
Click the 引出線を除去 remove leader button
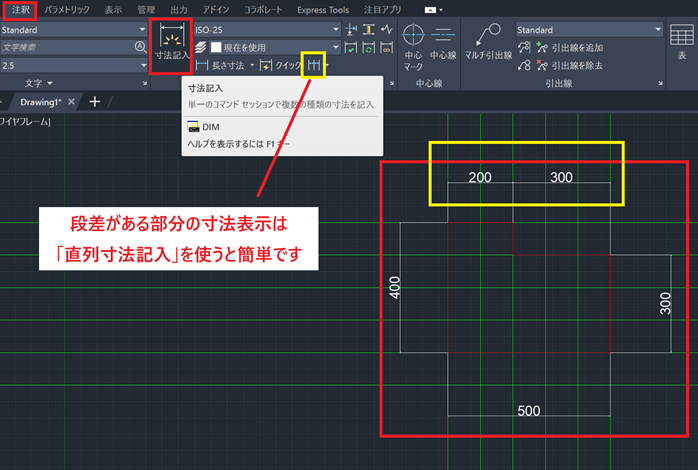570,65
